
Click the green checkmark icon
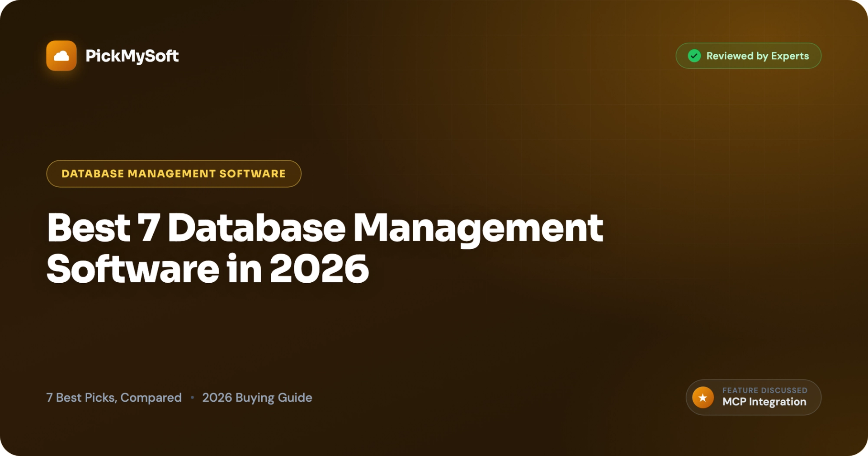(x=694, y=56)
